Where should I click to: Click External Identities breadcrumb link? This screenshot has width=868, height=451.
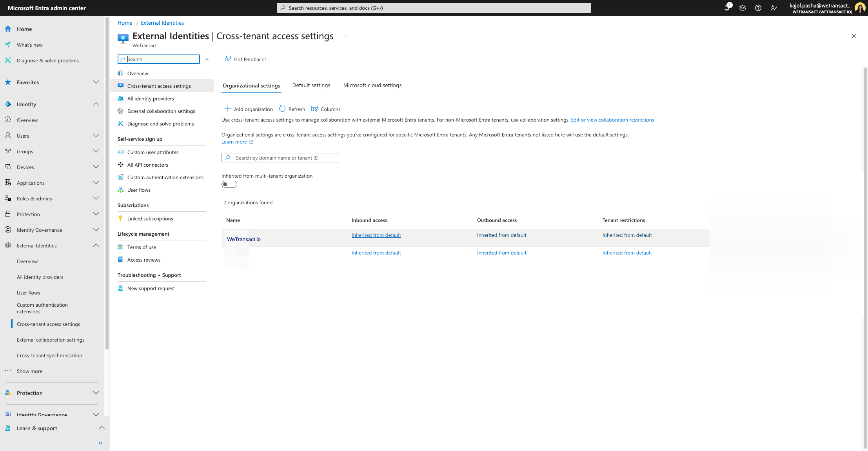[162, 23]
